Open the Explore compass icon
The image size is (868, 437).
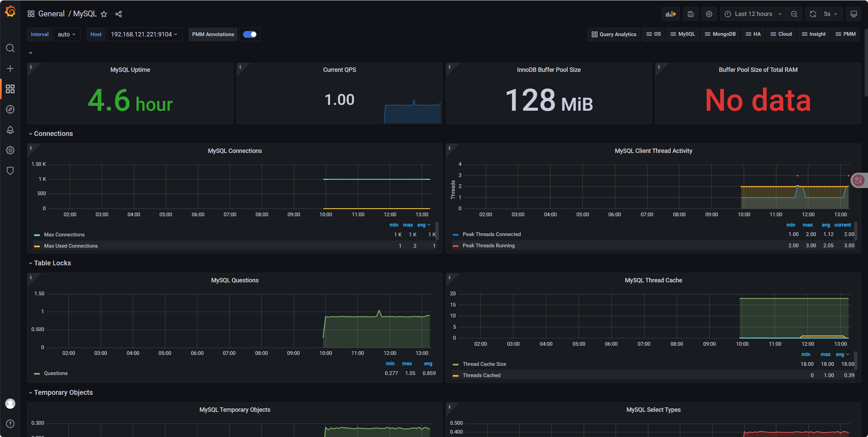(x=10, y=109)
